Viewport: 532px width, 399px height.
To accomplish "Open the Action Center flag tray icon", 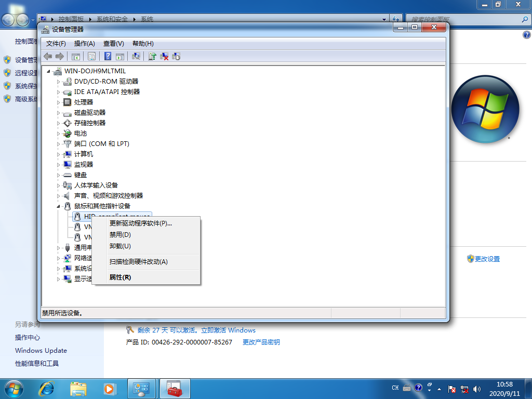I will pyautogui.click(x=452, y=389).
